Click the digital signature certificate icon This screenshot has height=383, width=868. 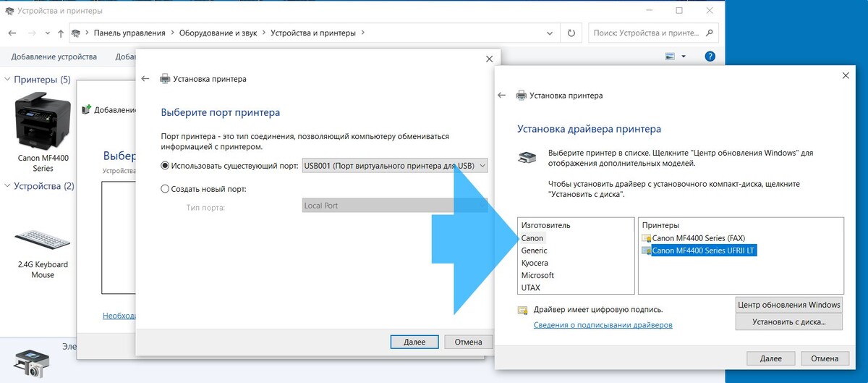coord(522,310)
